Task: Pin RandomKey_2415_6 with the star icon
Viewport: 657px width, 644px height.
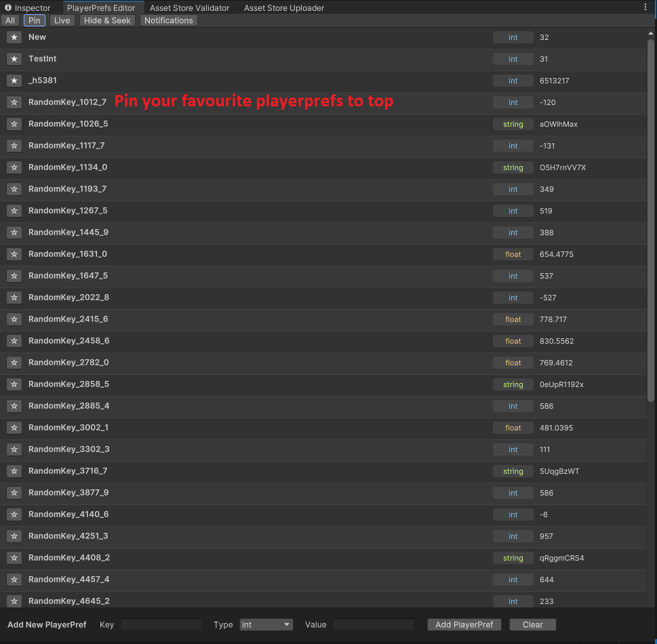Action: (x=14, y=319)
